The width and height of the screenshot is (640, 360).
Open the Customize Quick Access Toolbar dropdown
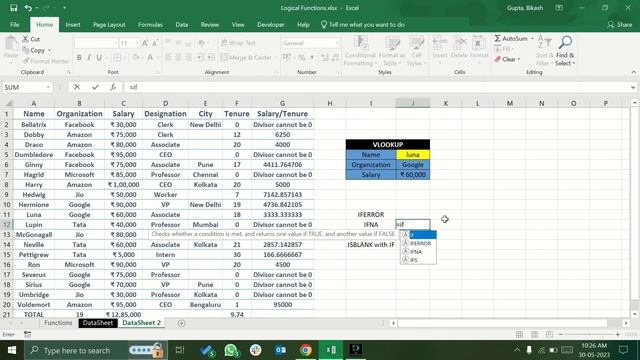[64, 8]
